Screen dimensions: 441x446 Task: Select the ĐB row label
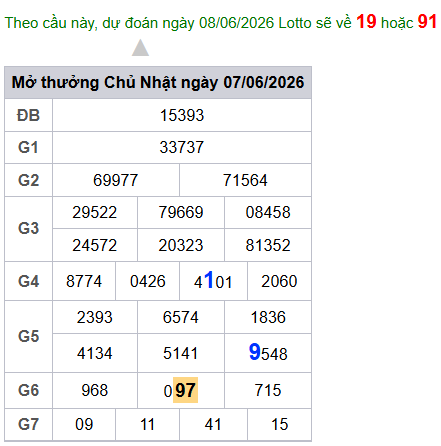tap(28, 115)
